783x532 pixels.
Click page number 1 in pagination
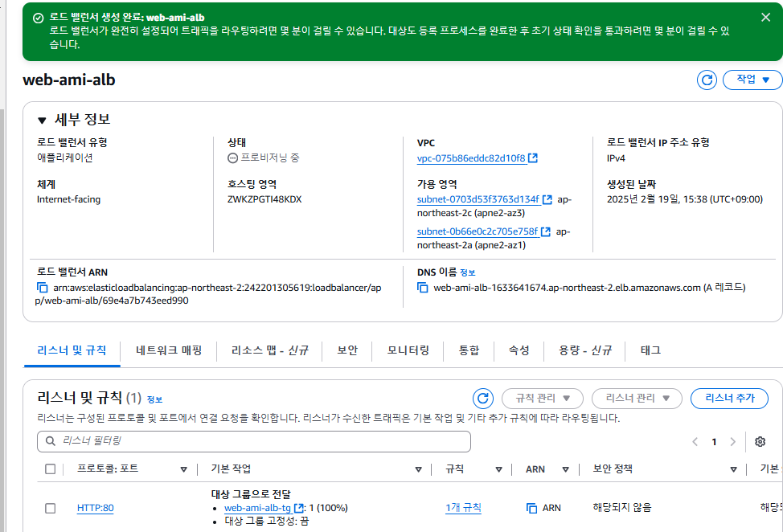click(714, 442)
